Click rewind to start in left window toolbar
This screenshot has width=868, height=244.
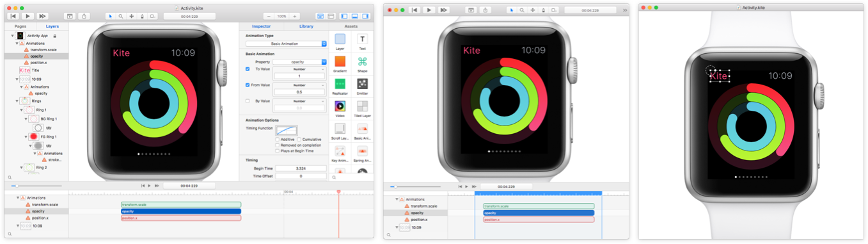pos(13,16)
